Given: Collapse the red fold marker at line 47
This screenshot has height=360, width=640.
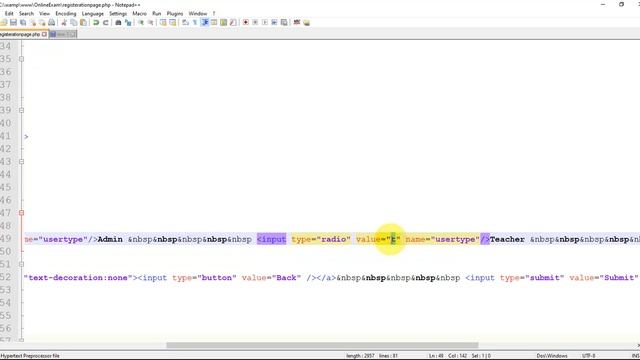Looking at the screenshot, I should (22, 213).
